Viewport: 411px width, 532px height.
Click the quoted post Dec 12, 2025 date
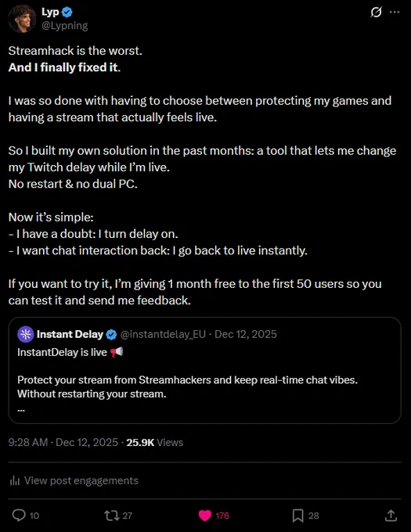[x=246, y=334]
